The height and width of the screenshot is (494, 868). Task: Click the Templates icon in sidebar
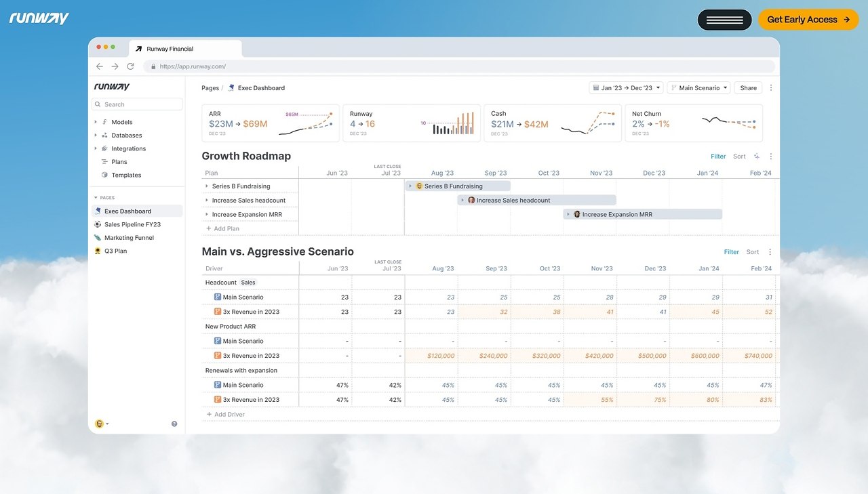pos(104,175)
